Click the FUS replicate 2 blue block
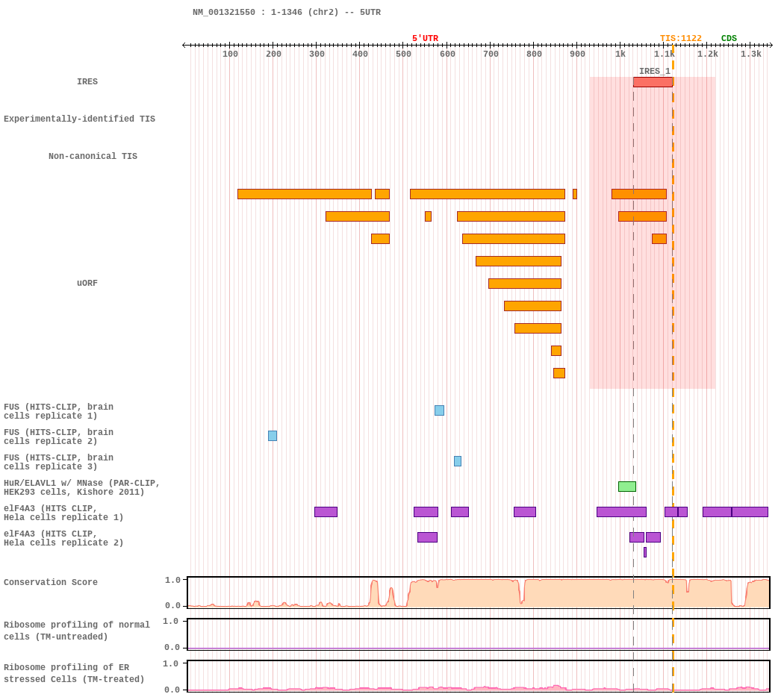Image resolution: width=784 pixels, height=700 pixels. [273, 436]
